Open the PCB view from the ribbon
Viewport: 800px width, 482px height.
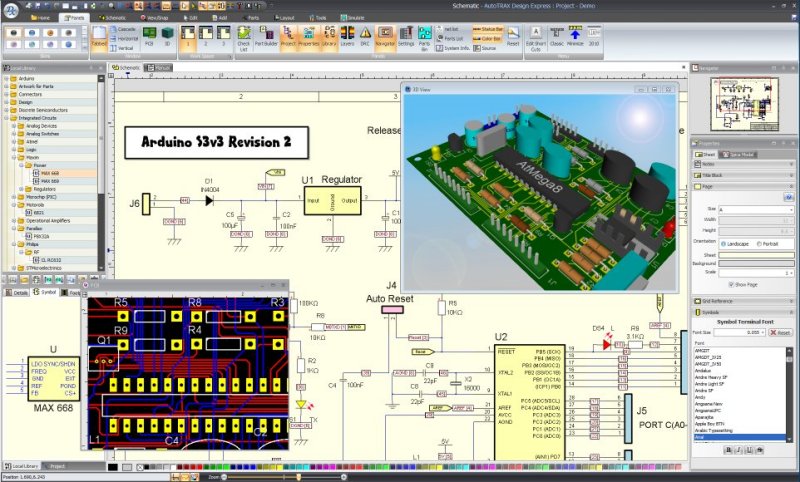coord(149,37)
